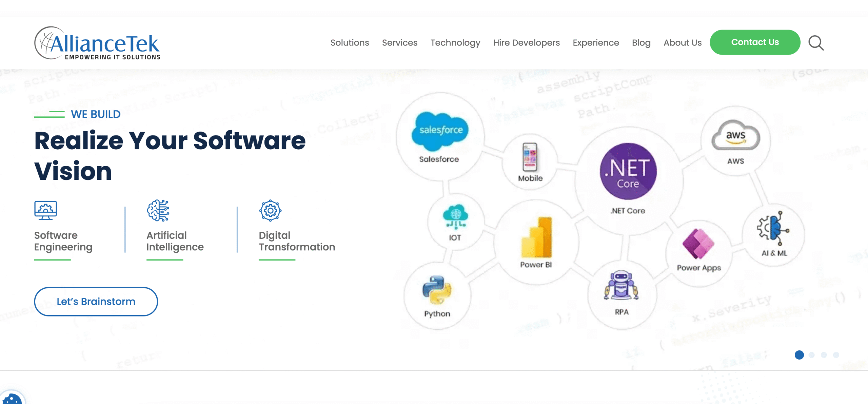Click the Artificial Intelligence brain icon
This screenshot has width=868, height=404.
158,210
